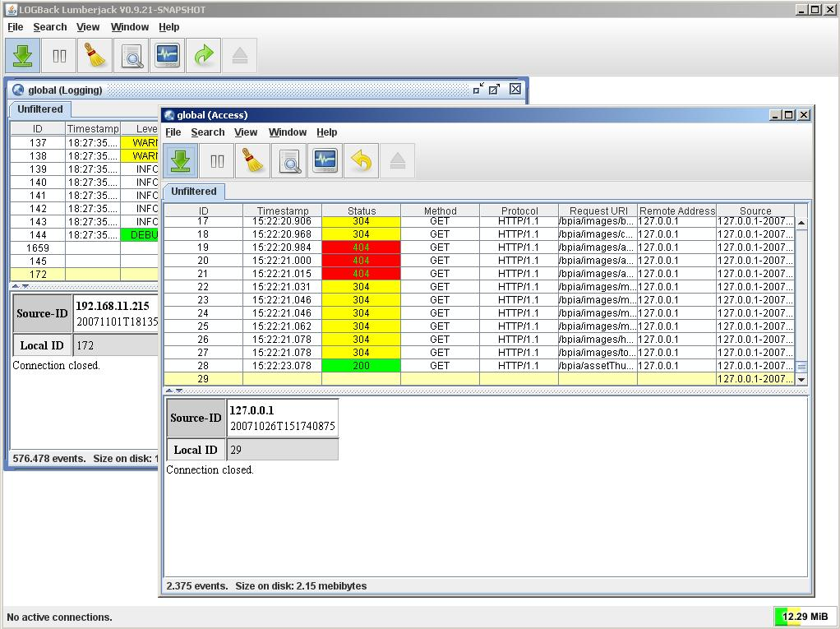
Task: Toggle the pause button in Access window toolbar
Action: (x=217, y=161)
